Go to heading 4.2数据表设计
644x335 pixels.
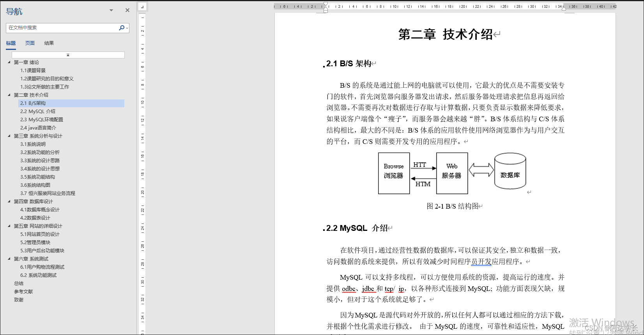point(35,218)
